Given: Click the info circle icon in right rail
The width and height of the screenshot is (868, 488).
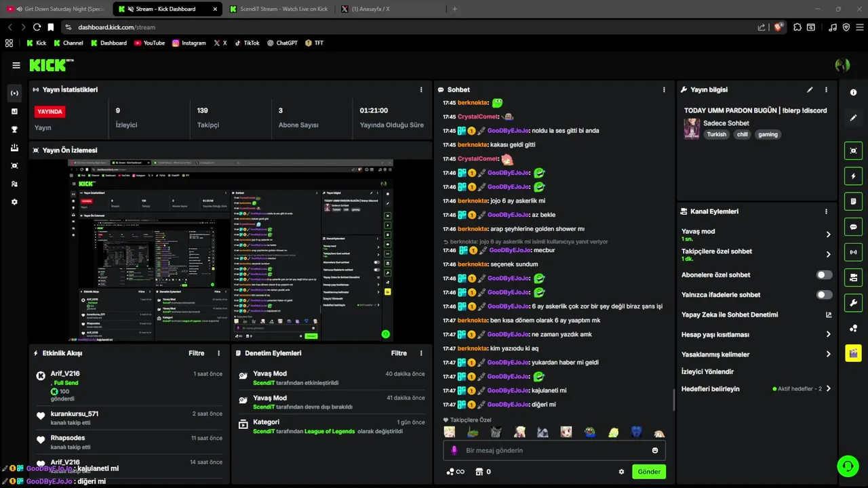Looking at the screenshot, I should pyautogui.click(x=853, y=92).
